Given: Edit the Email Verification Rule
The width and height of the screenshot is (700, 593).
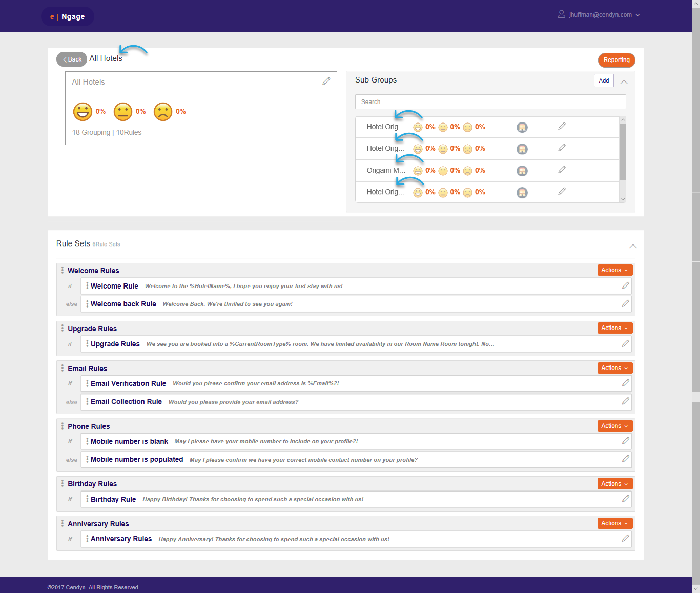Looking at the screenshot, I should 625,383.
